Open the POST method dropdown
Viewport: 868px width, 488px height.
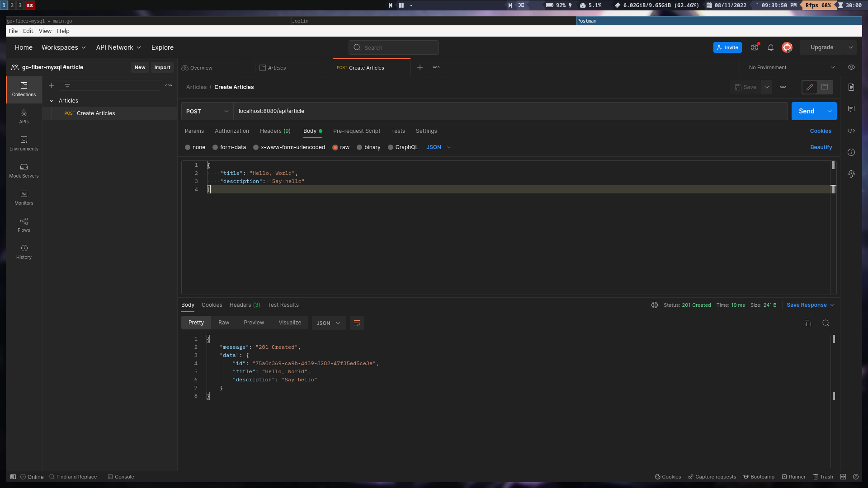(x=207, y=111)
